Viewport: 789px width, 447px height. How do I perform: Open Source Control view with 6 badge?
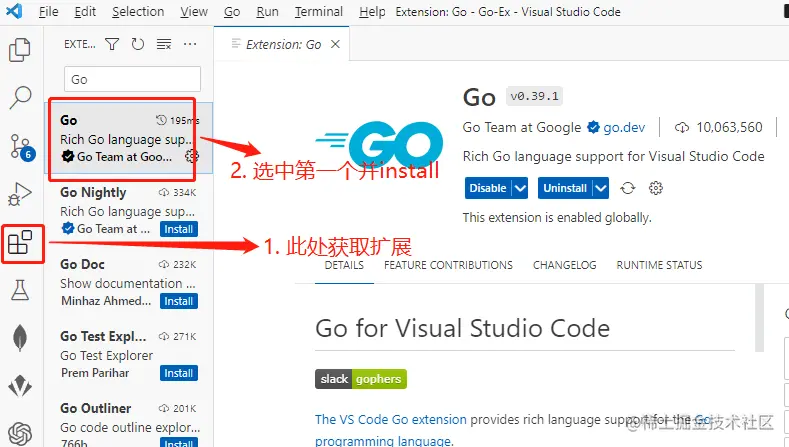coord(22,146)
